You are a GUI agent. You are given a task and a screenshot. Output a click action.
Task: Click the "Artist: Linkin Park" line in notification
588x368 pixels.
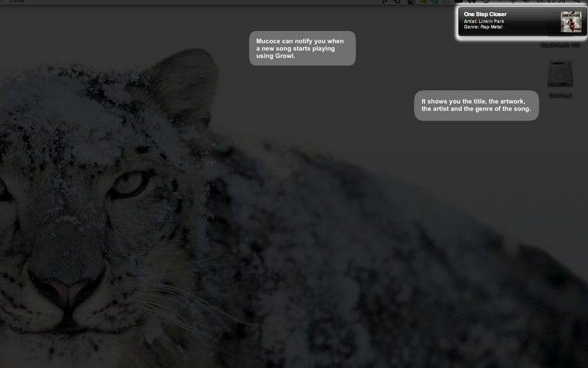coord(484,21)
